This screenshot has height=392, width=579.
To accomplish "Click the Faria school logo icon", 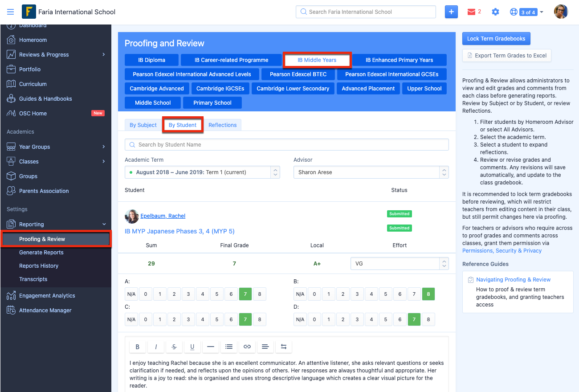I will (29, 12).
